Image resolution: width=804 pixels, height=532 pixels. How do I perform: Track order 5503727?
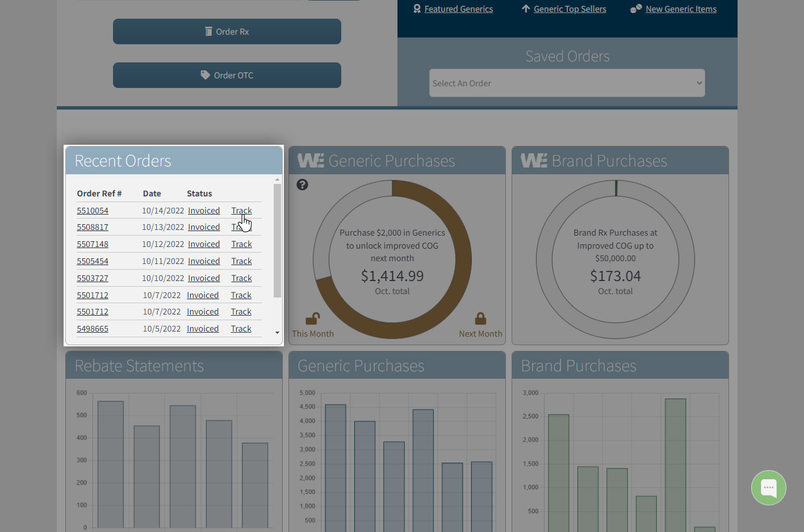tap(241, 278)
